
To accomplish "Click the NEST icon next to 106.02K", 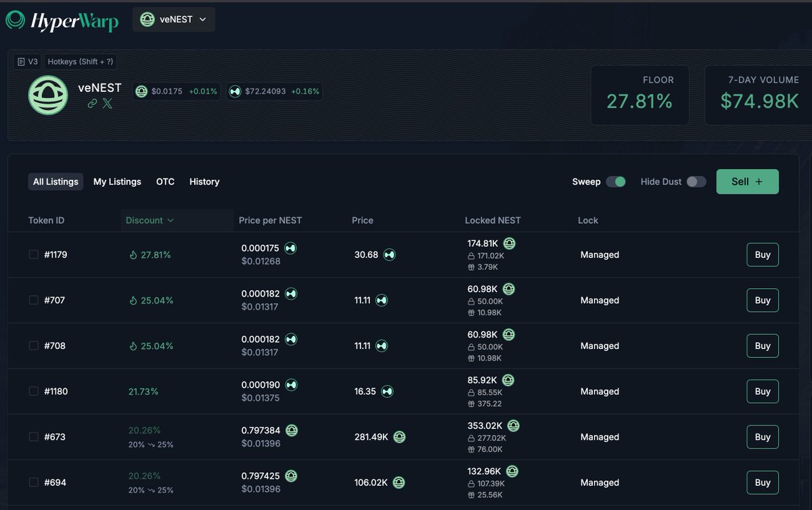I will click(x=399, y=482).
